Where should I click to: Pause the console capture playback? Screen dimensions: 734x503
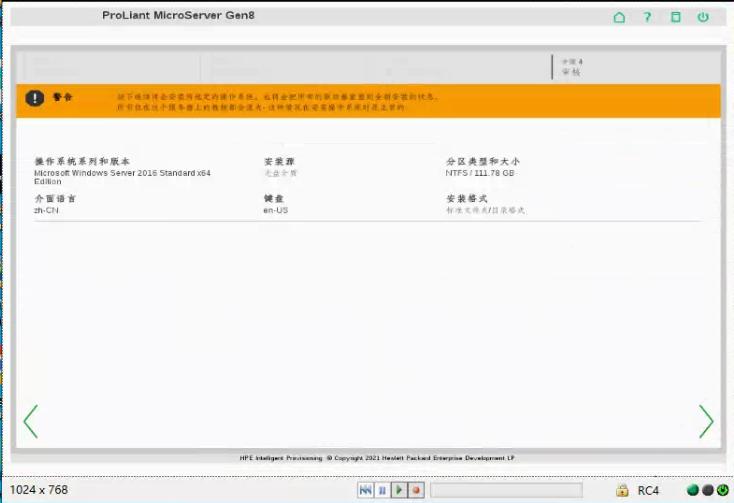pos(382,490)
